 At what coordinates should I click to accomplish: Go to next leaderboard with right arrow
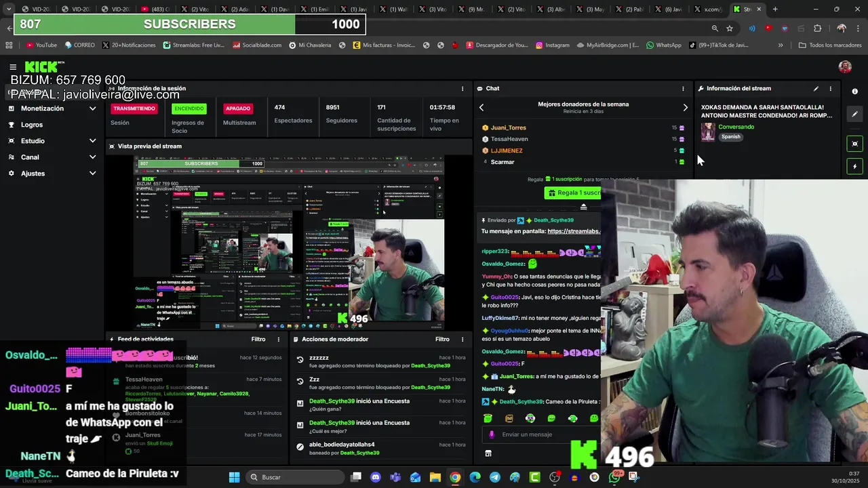[685, 107]
